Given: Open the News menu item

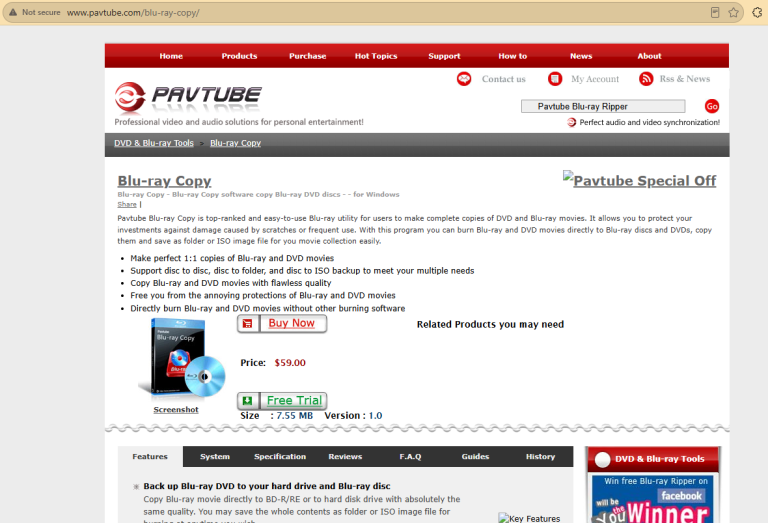Looking at the screenshot, I should (x=581, y=56).
